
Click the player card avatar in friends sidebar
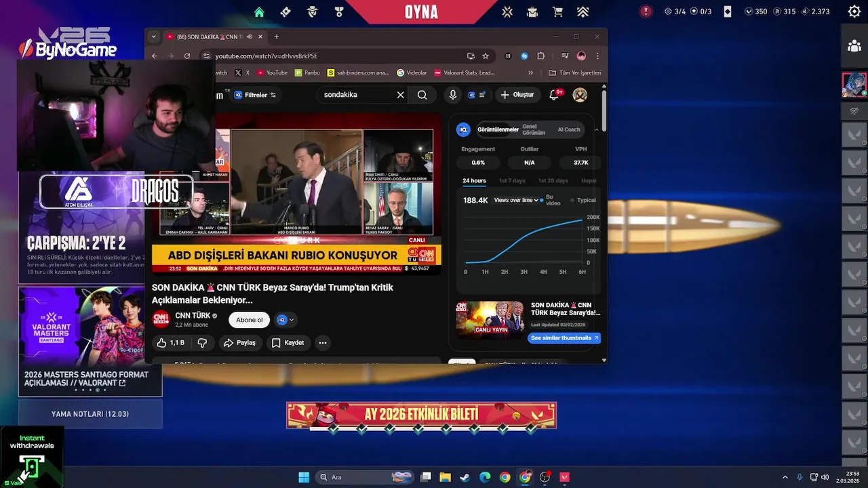pyautogui.click(x=854, y=85)
